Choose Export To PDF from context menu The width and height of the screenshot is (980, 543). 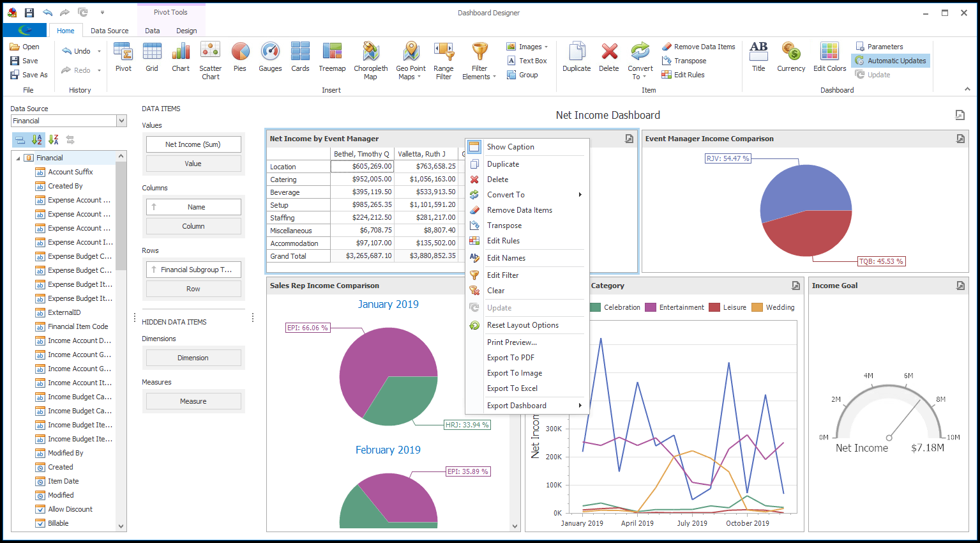click(x=527, y=358)
